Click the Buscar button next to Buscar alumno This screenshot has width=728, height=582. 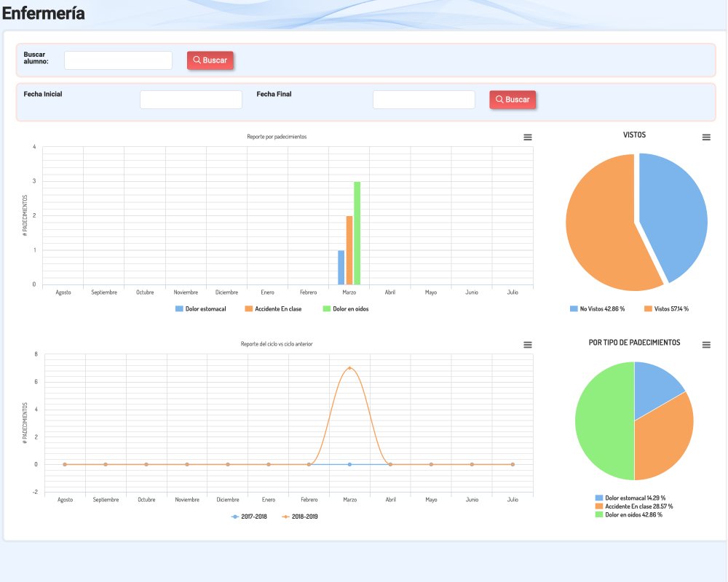(210, 60)
